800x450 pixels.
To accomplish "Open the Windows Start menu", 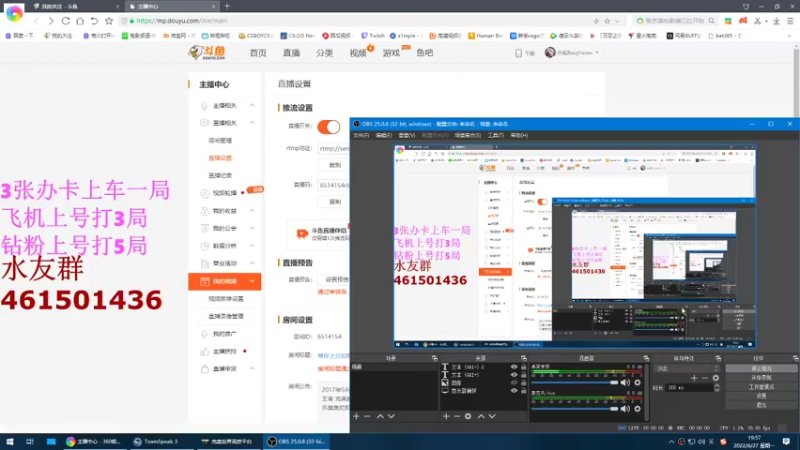I will (9, 441).
